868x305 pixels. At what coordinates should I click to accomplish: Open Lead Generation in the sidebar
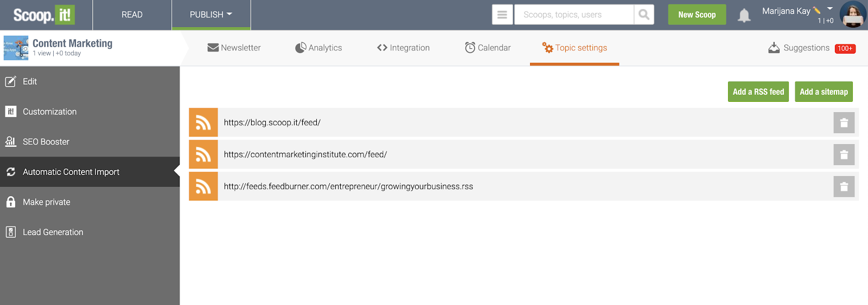point(90,232)
